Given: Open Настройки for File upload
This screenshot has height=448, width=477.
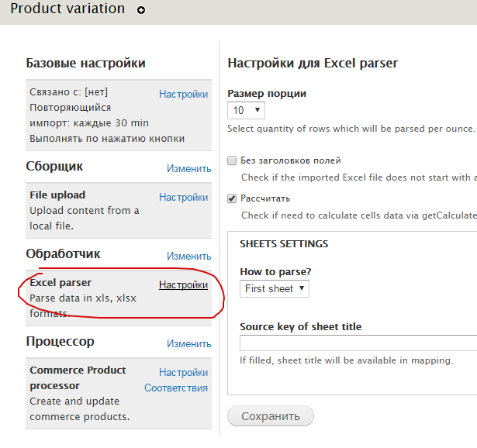Looking at the screenshot, I should [183, 197].
